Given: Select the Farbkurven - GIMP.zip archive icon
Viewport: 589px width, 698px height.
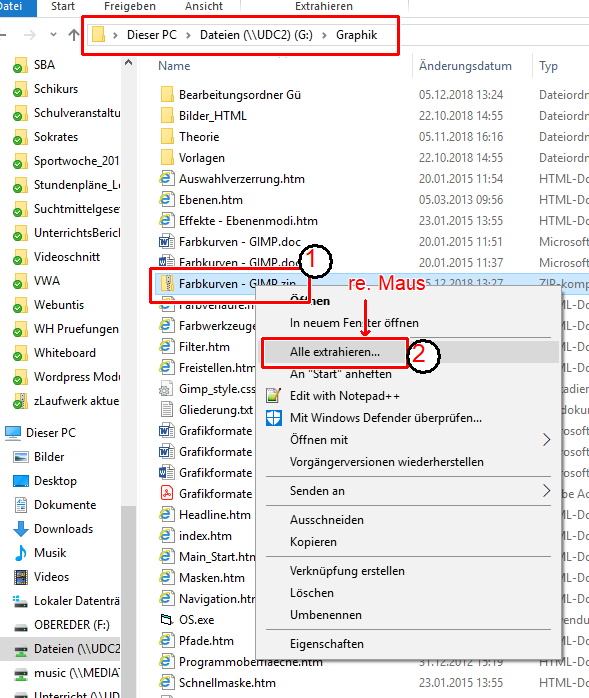Looking at the screenshot, I should point(167,283).
